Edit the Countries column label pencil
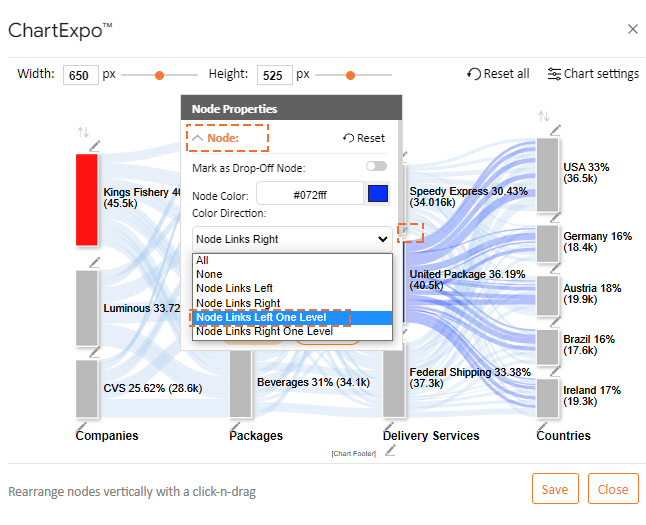This screenshot has height=525, width=646. [x=542, y=427]
